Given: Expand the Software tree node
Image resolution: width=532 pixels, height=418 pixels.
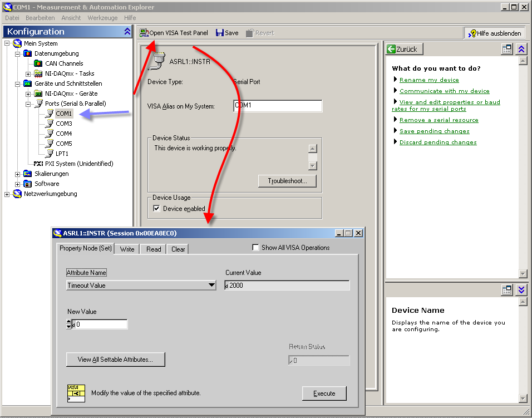Looking at the screenshot, I should pos(18,184).
